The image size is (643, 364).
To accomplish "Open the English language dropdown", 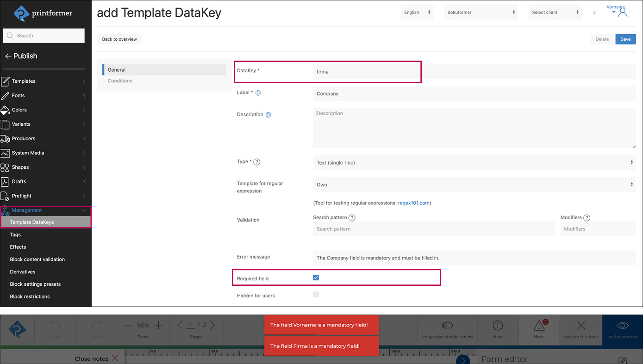I will pos(417,12).
